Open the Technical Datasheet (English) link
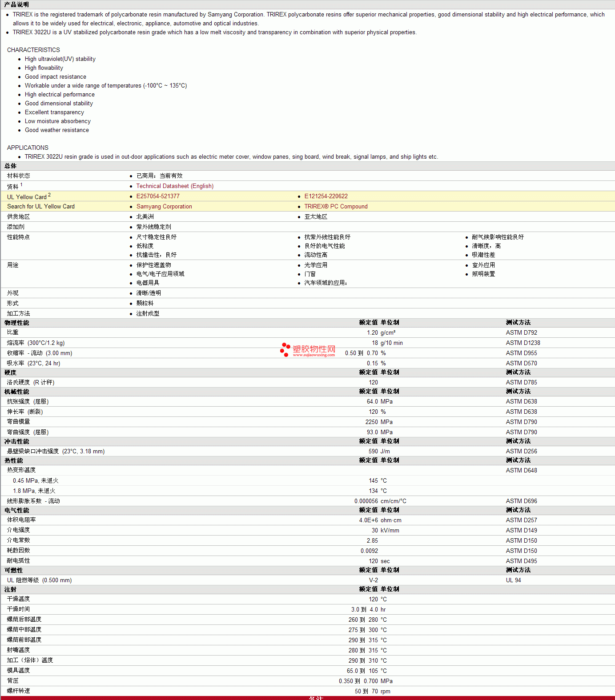 click(175, 186)
